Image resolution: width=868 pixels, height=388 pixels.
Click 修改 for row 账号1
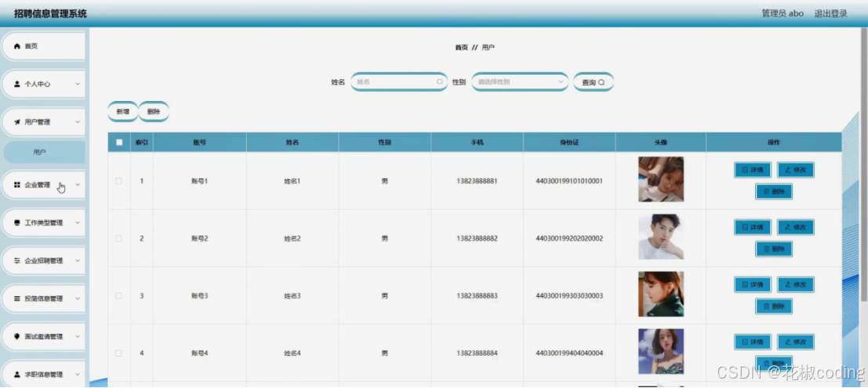[x=796, y=170]
